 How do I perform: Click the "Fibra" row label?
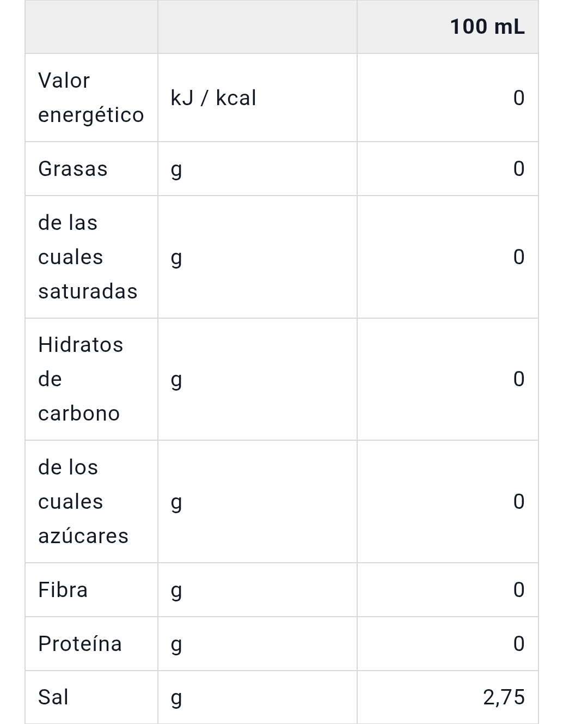pyautogui.click(x=63, y=590)
